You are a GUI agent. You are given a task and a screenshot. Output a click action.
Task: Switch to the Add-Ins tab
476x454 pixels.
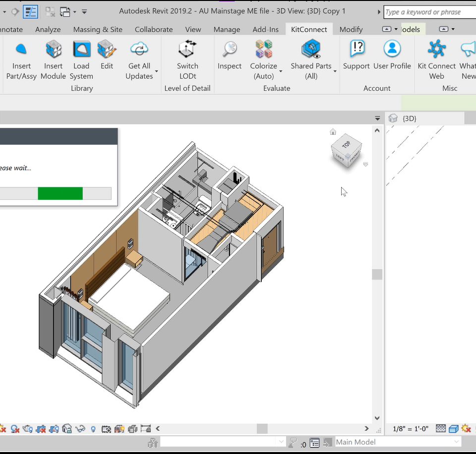tap(266, 29)
